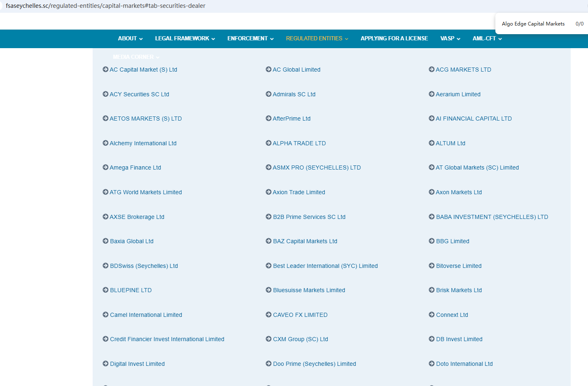Screen dimensions: 588x386
Task: Open DB Invest Limited entity link
Action: coord(459,339)
